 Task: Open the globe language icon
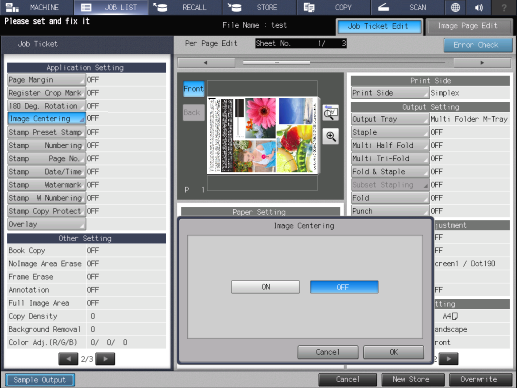455,7
